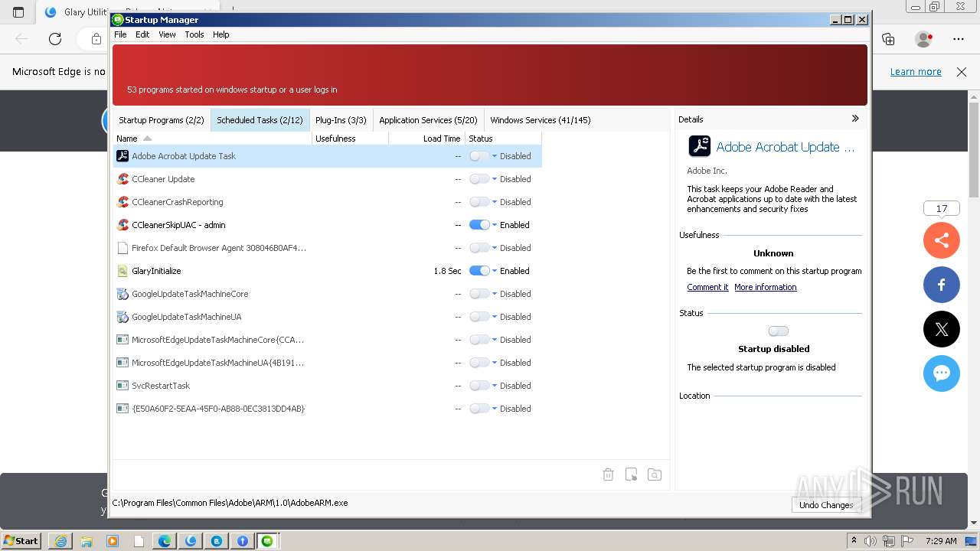Click the orange share button on Edge page

point(942,240)
